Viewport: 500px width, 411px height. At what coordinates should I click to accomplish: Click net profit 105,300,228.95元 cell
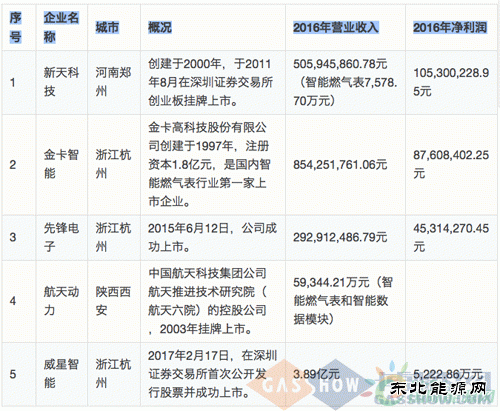tap(451, 82)
